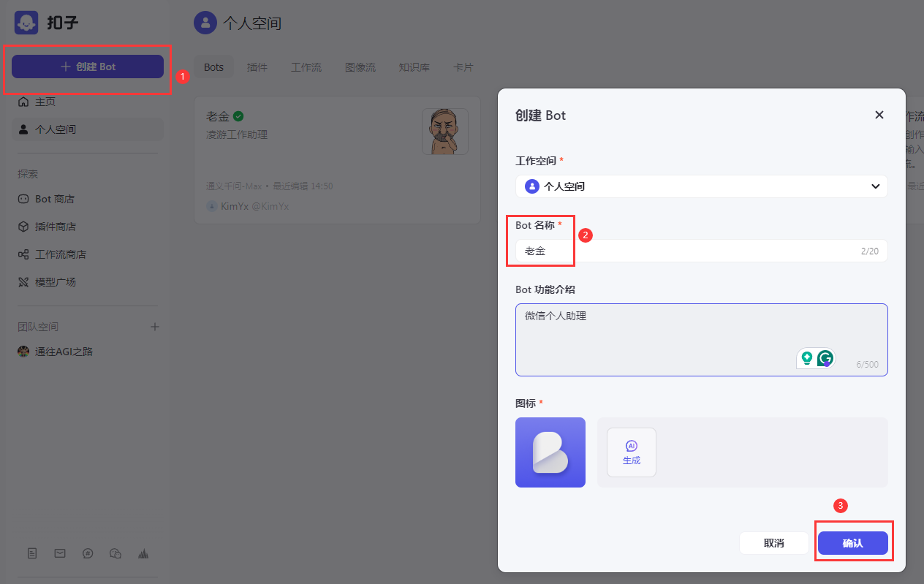Click the plus icon beside 团队空间
Viewport: 924px width, 584px height.
pyautogui.click(x=155, y=327)
